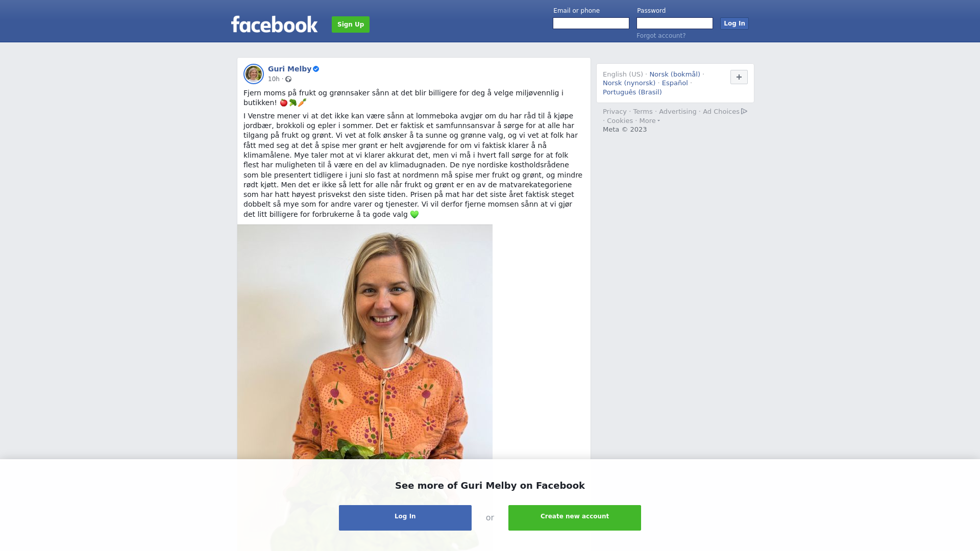Click the Ad Choices triangle icon

(x=744, y=111)
